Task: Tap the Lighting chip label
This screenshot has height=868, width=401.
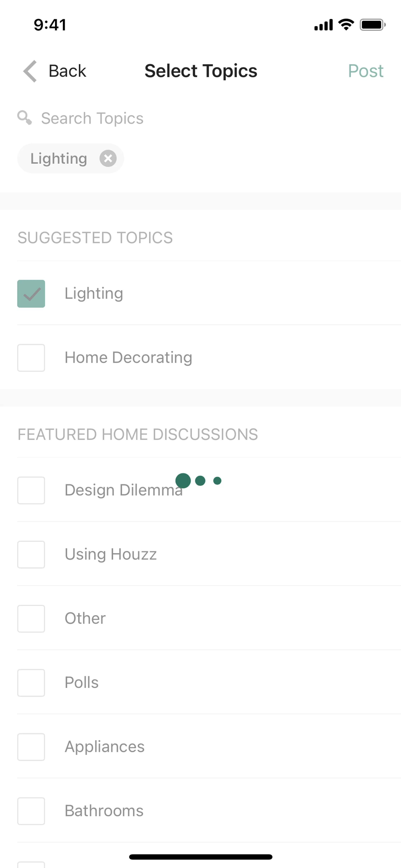Action: coord(59,158)
